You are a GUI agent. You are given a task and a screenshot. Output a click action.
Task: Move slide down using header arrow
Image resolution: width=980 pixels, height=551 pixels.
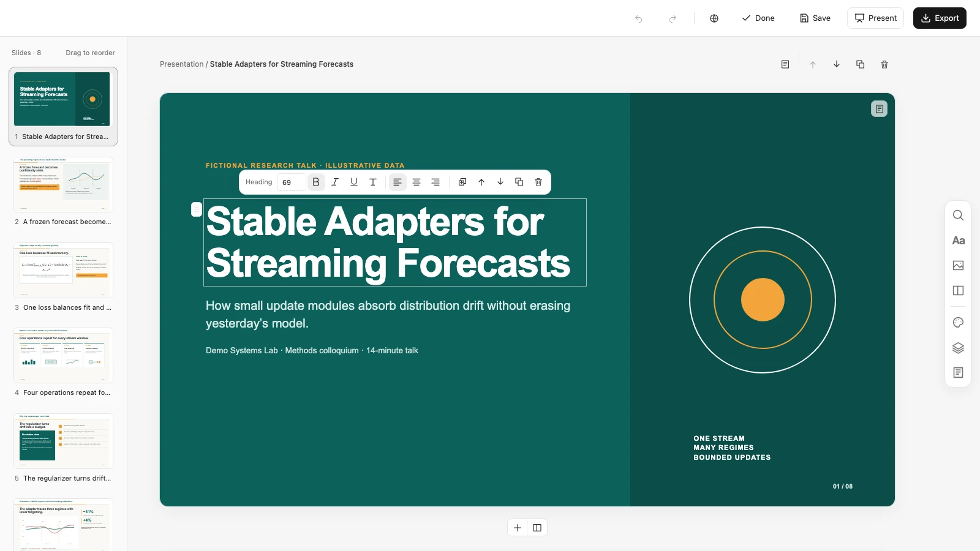[x=837, y=64]
